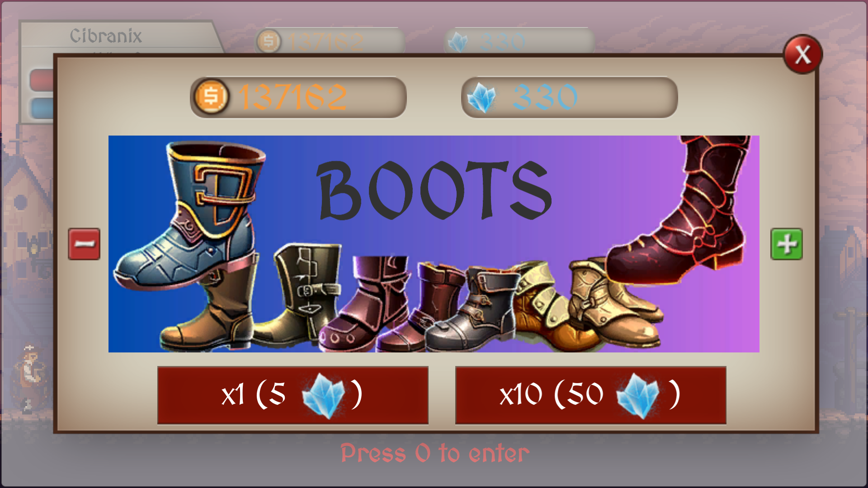
Task: Select the 330 crystal balance field
Action: [x=569, y=97]
